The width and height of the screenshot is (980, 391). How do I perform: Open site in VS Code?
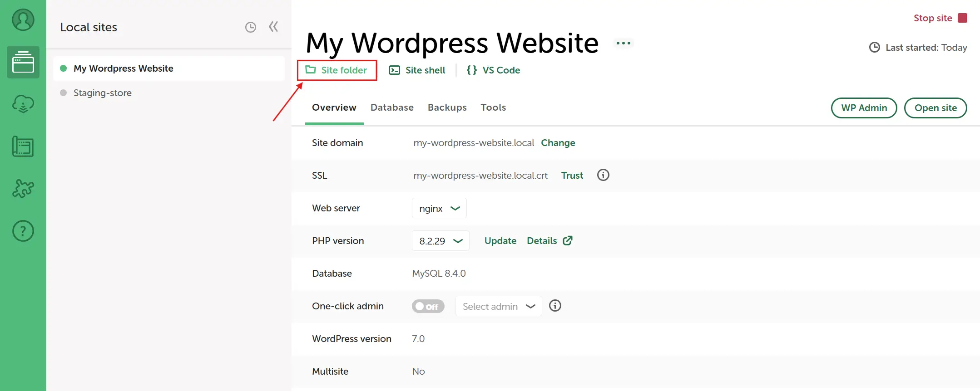[493, 70]
